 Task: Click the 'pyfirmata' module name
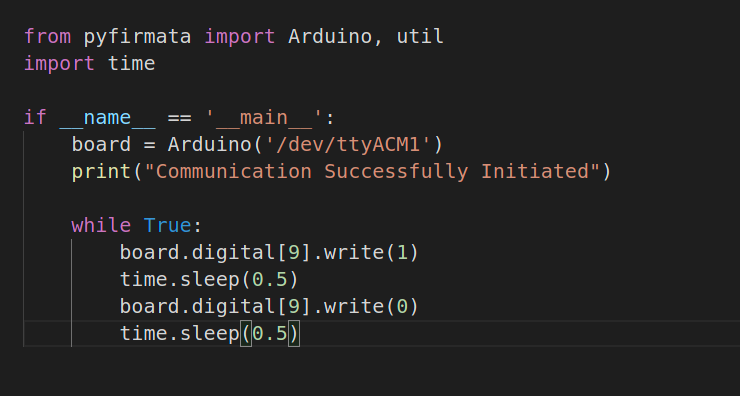(137, 37)
